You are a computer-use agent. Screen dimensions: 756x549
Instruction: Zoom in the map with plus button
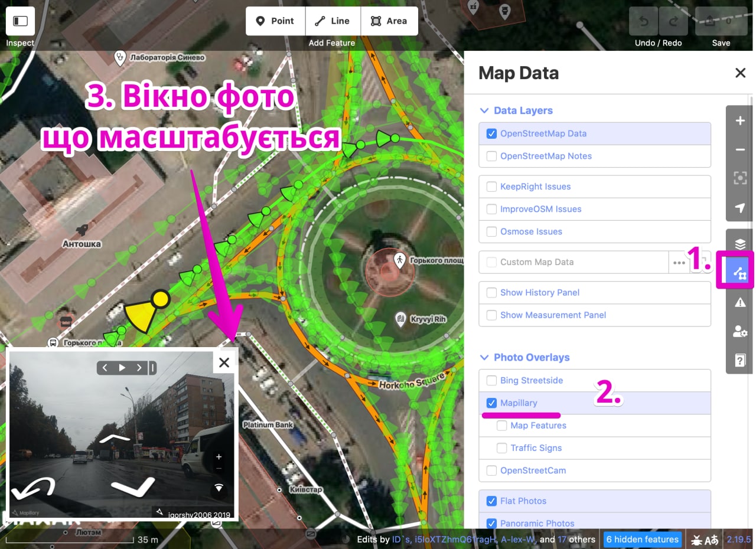[740, 121]
